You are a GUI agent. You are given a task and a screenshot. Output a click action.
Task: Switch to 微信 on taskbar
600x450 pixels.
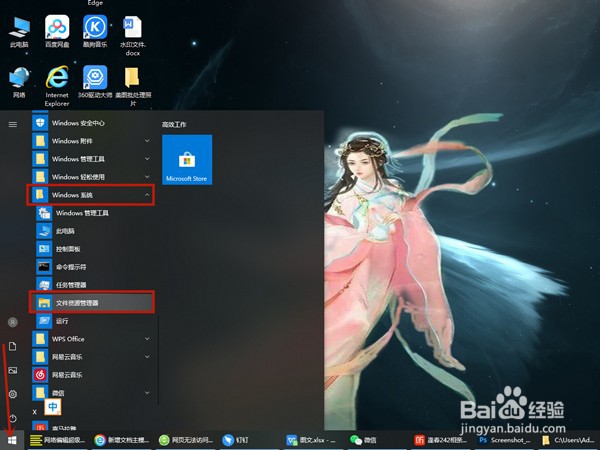[379, 440]
